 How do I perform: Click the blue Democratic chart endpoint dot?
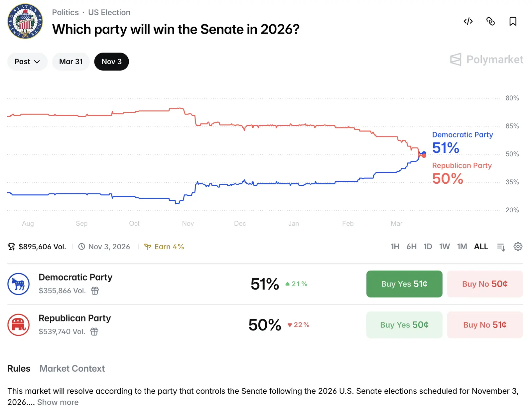coord(424,153)
